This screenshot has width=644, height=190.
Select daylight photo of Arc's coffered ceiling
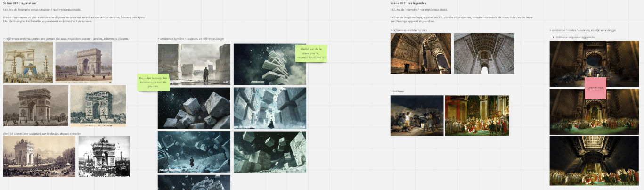(x=484, y=53)
